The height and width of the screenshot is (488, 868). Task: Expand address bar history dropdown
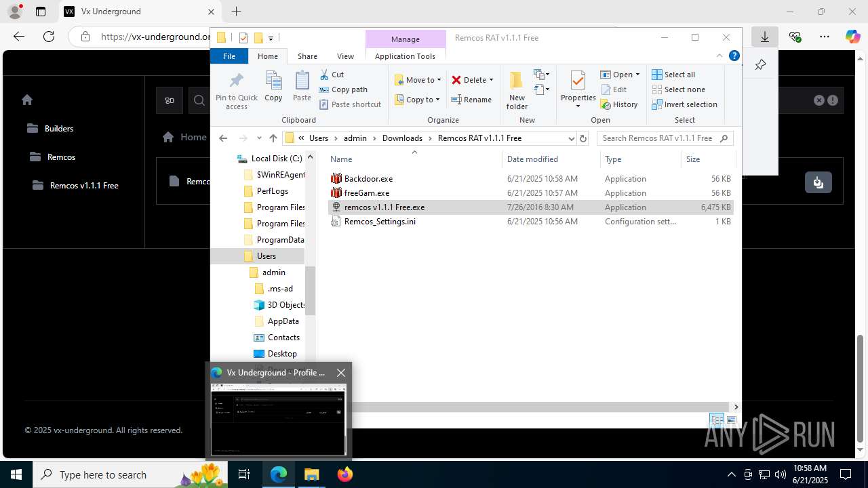point(571,138)
